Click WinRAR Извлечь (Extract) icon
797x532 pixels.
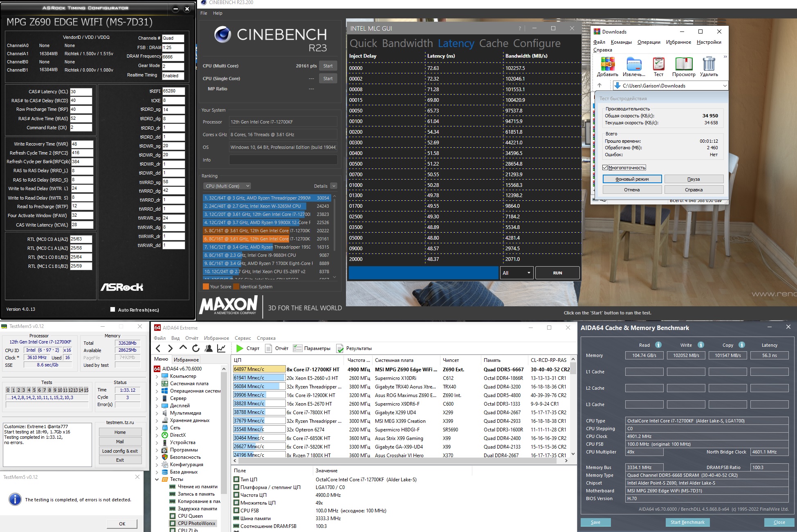click(x=634, y=65)
